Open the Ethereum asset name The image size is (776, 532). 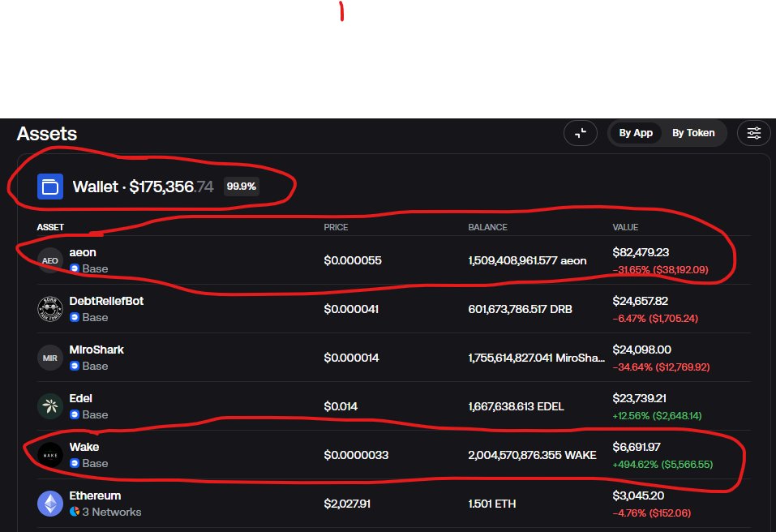pos(95,496)
